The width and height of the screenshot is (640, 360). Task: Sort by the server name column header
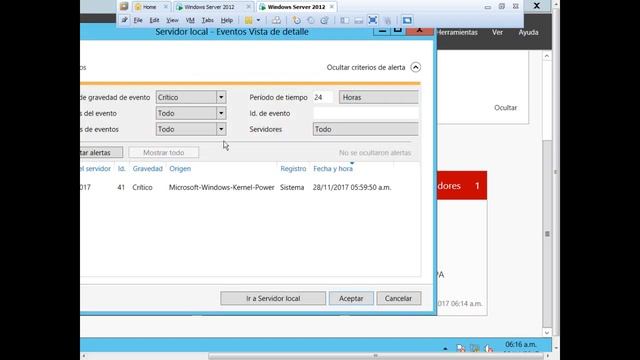tap(96, 169)
